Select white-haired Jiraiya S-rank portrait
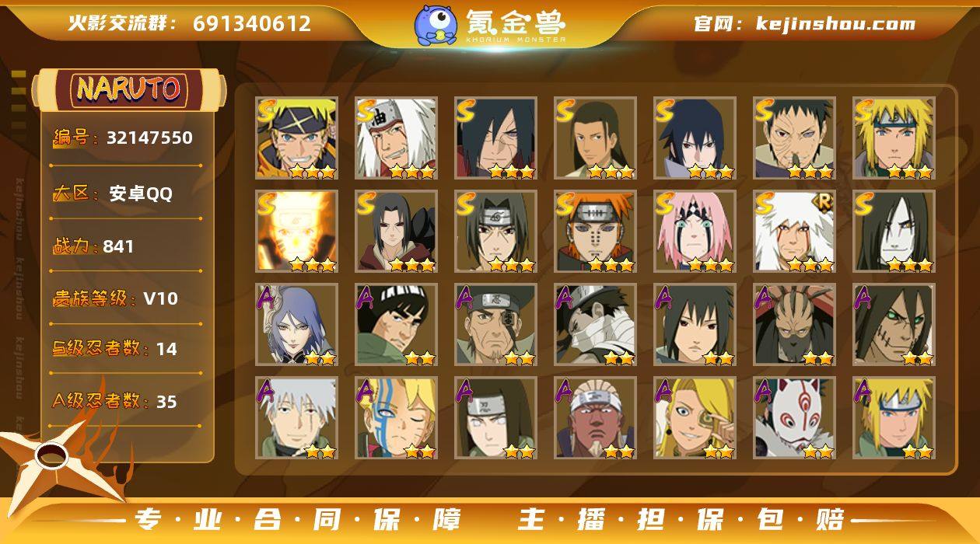 point(396,138)
